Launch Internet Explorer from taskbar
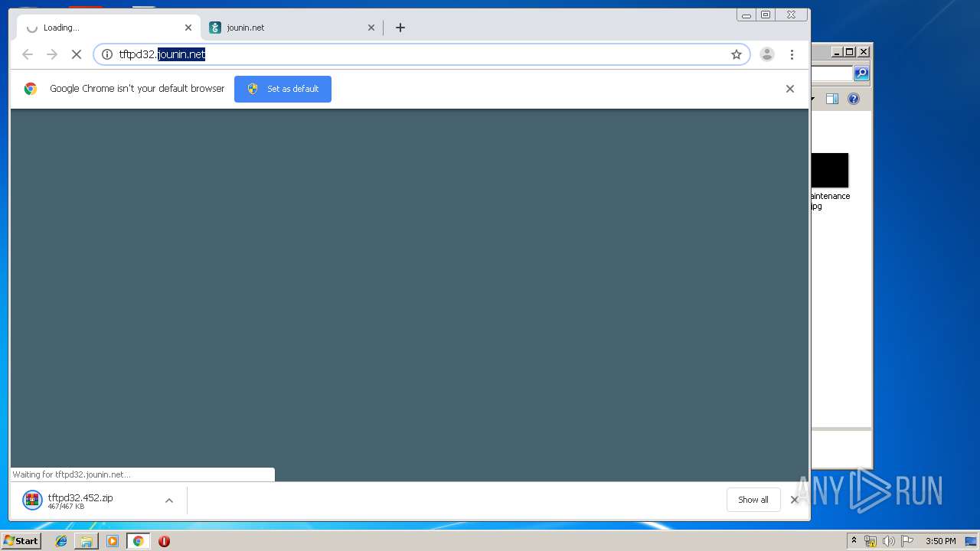 tap(61, 541)
